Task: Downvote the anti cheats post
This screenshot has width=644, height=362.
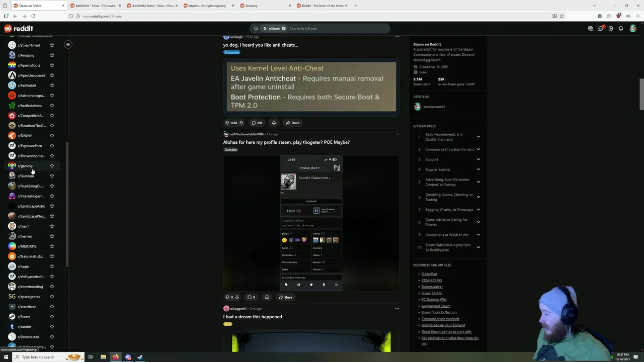Action: [241, 123]
